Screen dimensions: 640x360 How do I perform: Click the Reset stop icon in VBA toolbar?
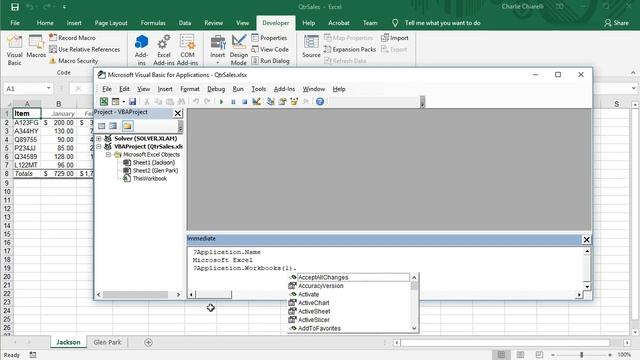244,102
